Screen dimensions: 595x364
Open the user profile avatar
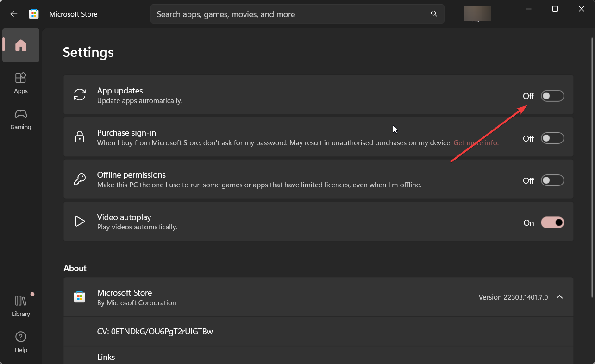point(477,13)
